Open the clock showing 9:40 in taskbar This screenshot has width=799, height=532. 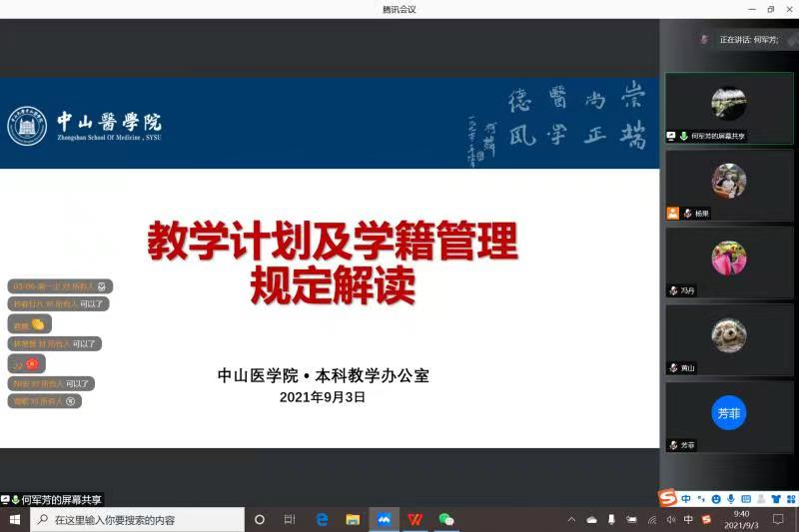coord(740,519)
